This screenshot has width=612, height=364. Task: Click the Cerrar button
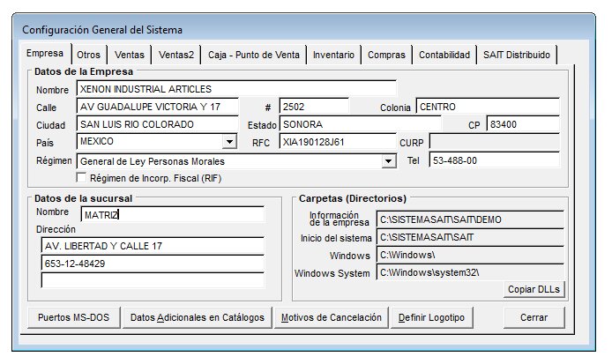tap(534, 317)
